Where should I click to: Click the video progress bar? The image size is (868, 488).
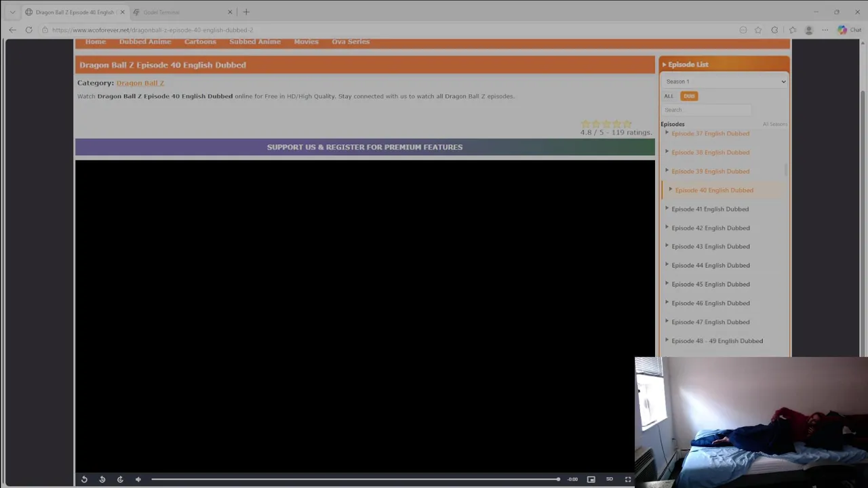pyautogui.click(x=355, y=479)
